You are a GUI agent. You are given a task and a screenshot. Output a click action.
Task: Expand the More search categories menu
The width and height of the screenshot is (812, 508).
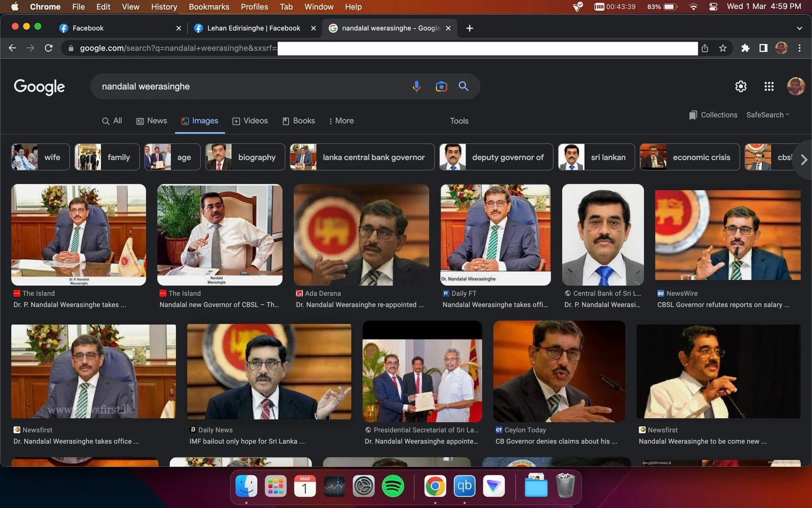coord(341,121)
